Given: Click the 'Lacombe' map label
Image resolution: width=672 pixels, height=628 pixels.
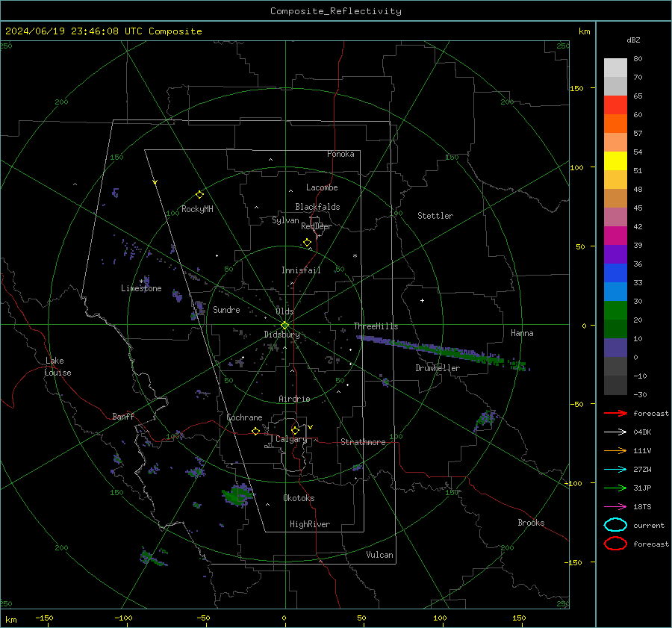Looking at the screenshot, I should point(322,187).
